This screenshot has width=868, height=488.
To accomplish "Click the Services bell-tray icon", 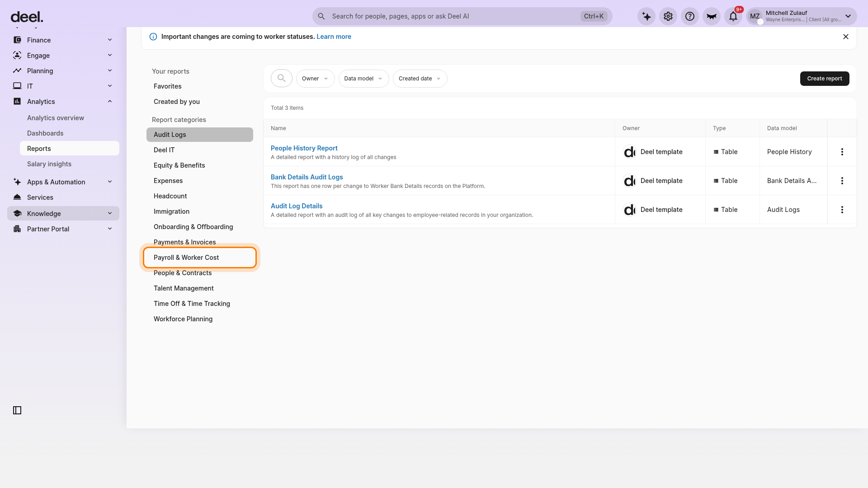I will coord(17,197).
